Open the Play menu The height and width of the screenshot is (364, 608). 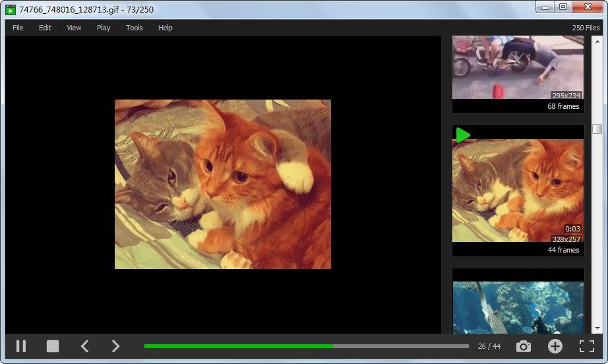tap(104, 28)
